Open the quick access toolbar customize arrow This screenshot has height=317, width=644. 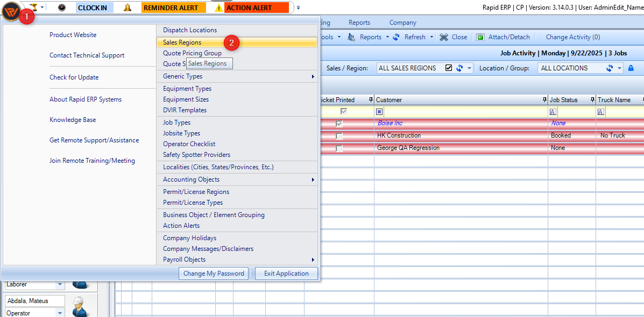coord(299,8)
